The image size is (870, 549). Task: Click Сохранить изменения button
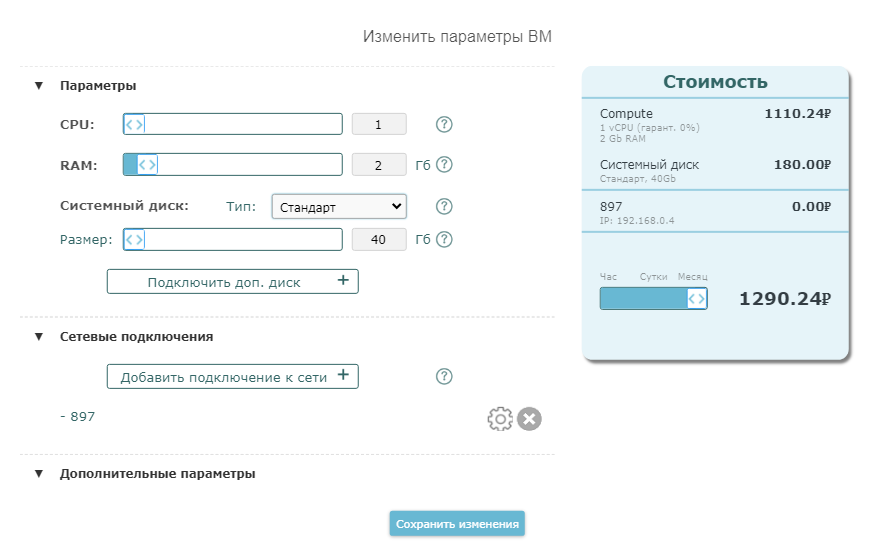(457, 523)
